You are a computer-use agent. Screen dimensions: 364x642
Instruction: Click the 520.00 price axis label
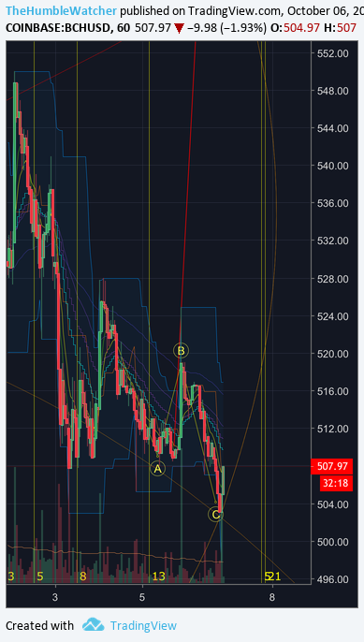click(x=333, y=354)
